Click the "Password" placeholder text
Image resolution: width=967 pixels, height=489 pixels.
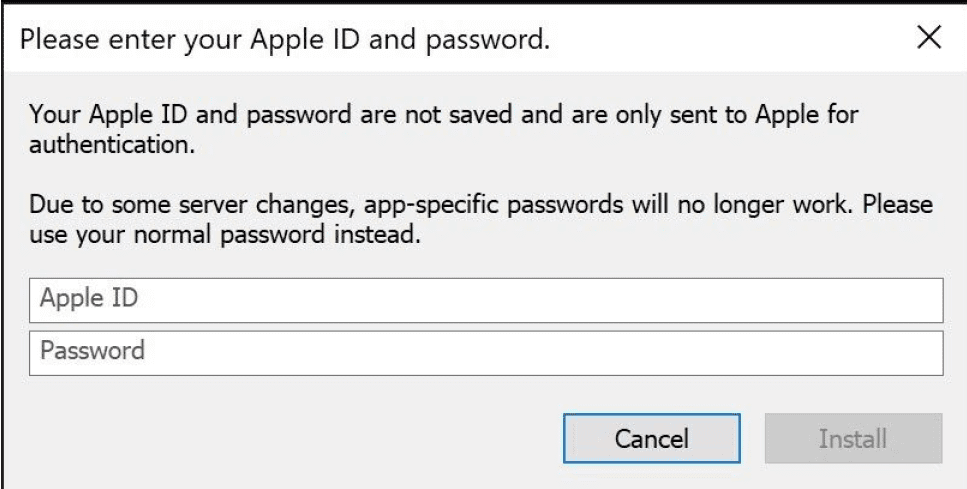click(x=92, y=352)
